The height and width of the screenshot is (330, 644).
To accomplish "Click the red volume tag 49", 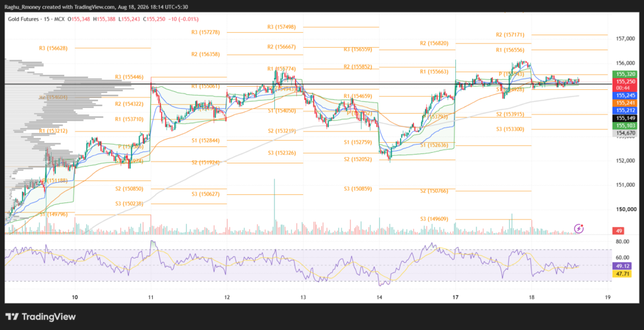I will pos(618,231).
